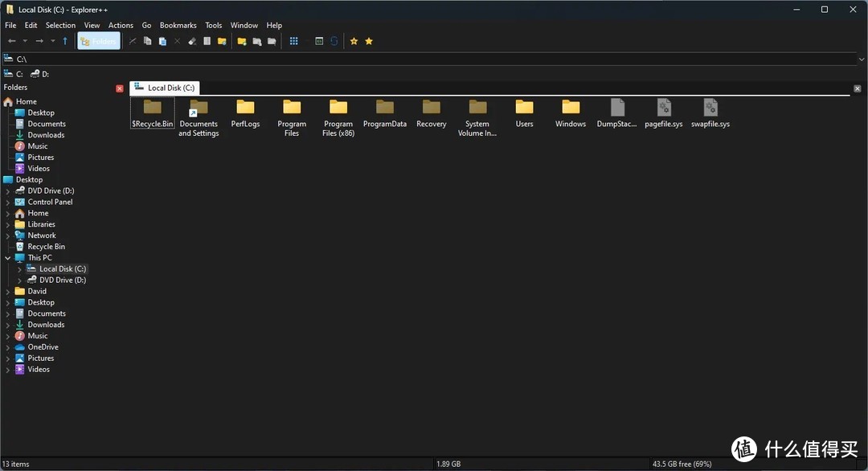Expand the Libraries tree node
The image size is (868, 471).
click(x=8, y=224)
